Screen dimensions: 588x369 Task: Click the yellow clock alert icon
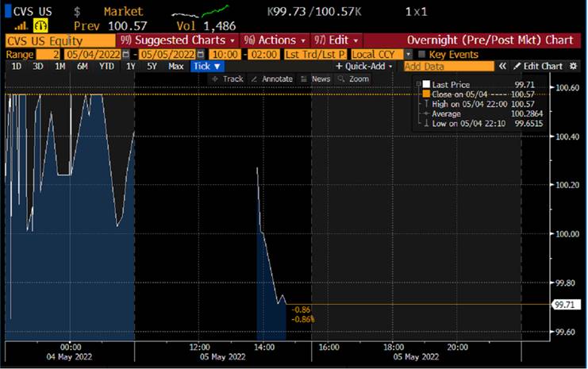click(x=40, y=25)
